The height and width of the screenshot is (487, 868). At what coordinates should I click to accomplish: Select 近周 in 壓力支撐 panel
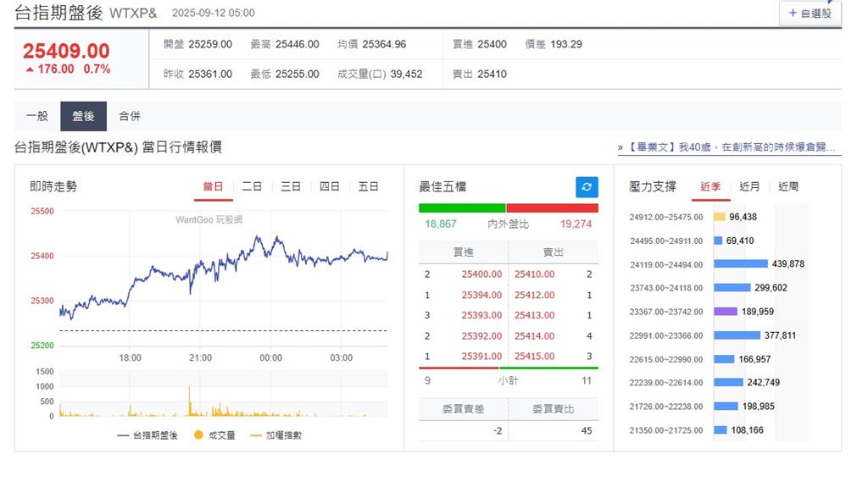click(x=788, y=187)
